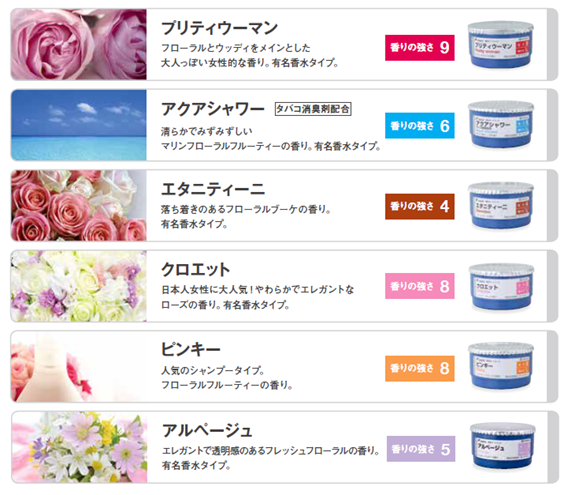Click the rose bouquet image for エタニティーニ
568x495 pixels.
(79, 205)
